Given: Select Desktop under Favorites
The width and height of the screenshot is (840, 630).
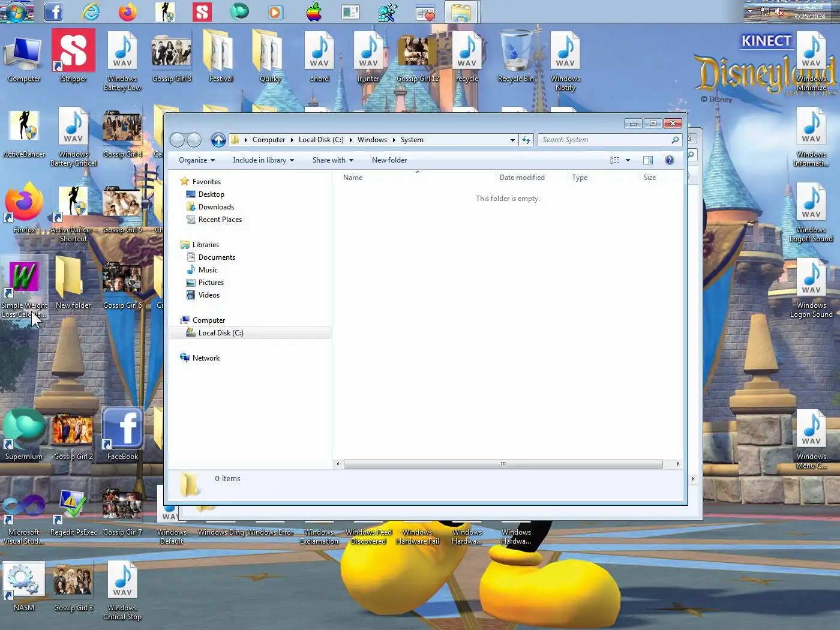Looking at the screenshot, I should coord(211,194).
